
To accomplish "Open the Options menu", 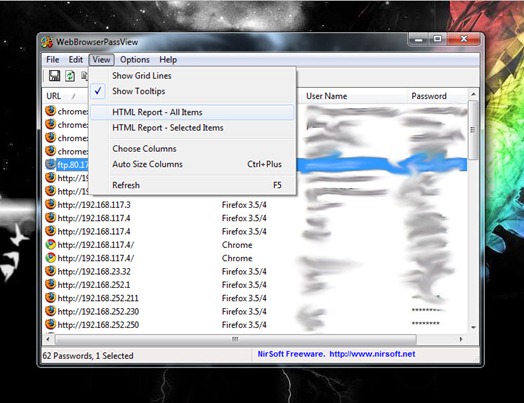I will tap(135, 60).
